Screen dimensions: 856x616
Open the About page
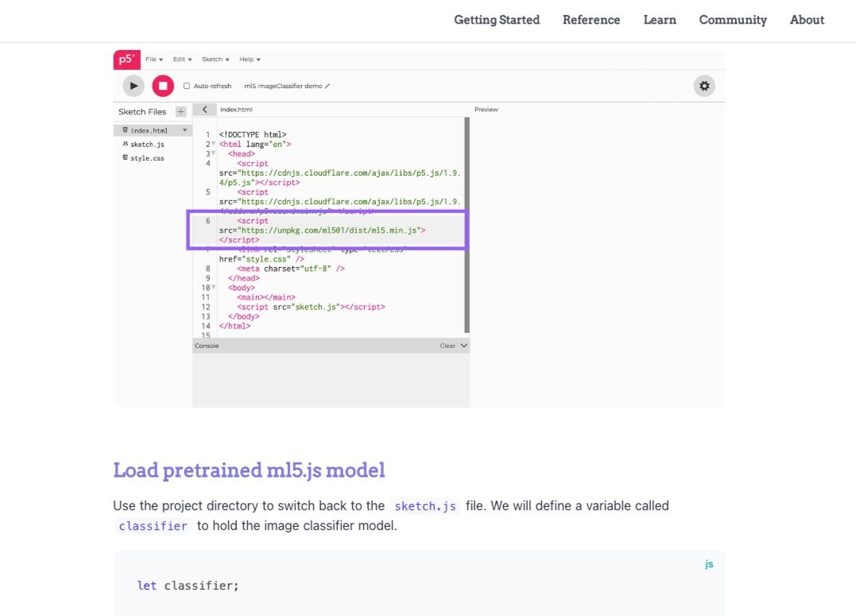(x=807, y=20)
